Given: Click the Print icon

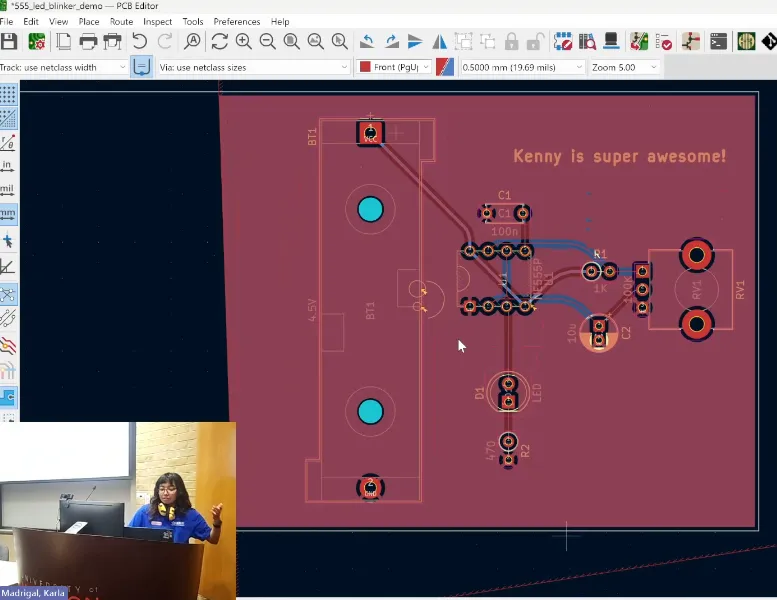Looking at the screenshot, I should pyautogui.click(x=88, y=42).
